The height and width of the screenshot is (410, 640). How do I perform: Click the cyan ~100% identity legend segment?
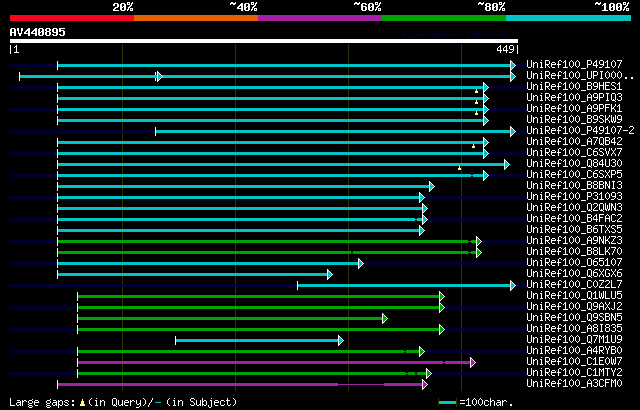coord(569,18)
